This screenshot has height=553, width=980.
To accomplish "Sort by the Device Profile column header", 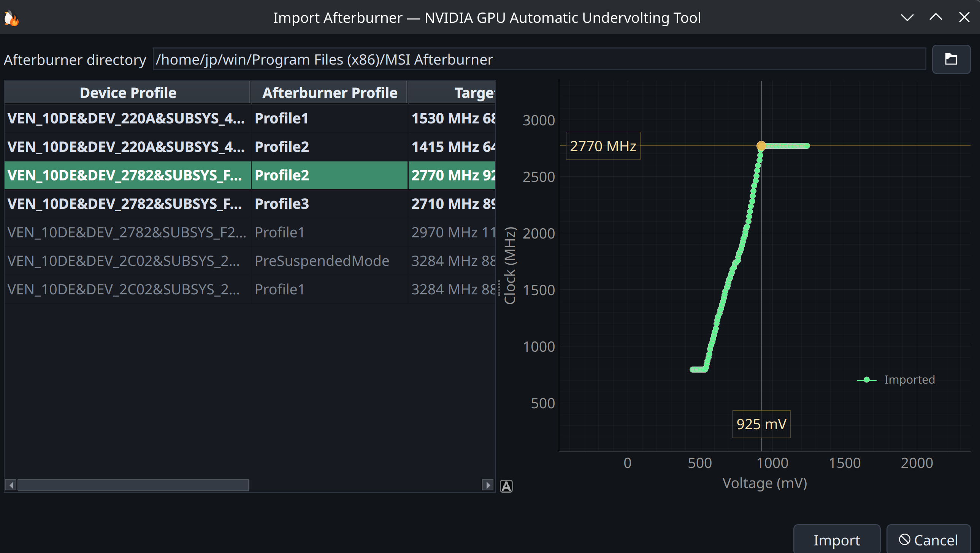I will pos(127,92).
